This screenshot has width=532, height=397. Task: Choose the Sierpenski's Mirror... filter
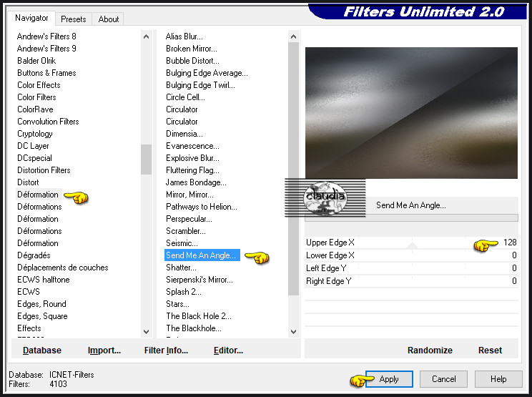point(199,280)
